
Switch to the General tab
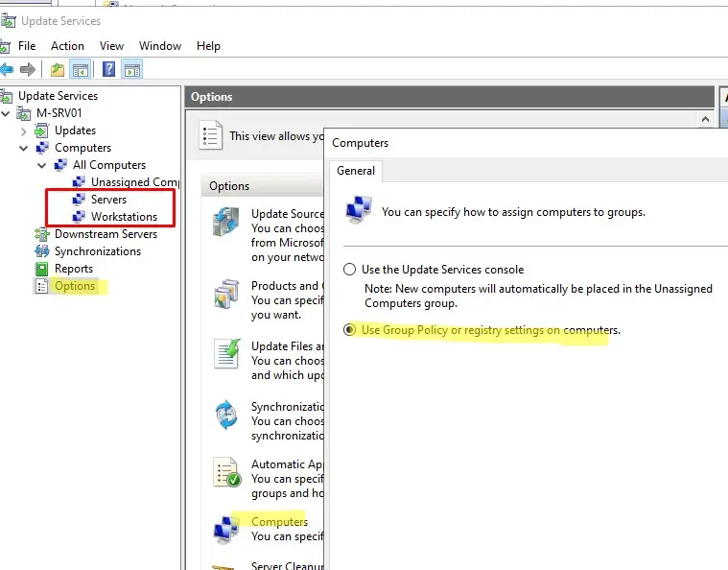pos(356,171)
